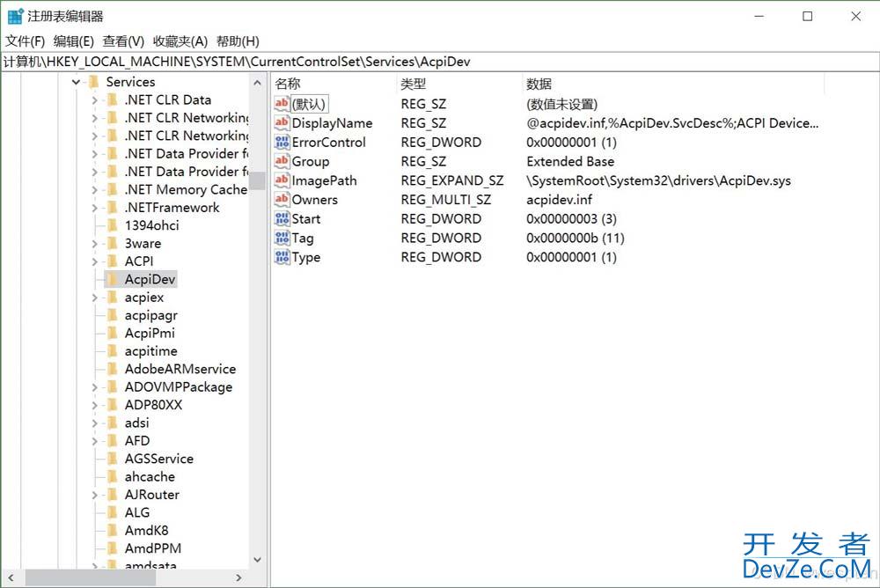Select the acpipagr key
The height and width of the screenshot is (588, 880).
[x=151, y=315]
